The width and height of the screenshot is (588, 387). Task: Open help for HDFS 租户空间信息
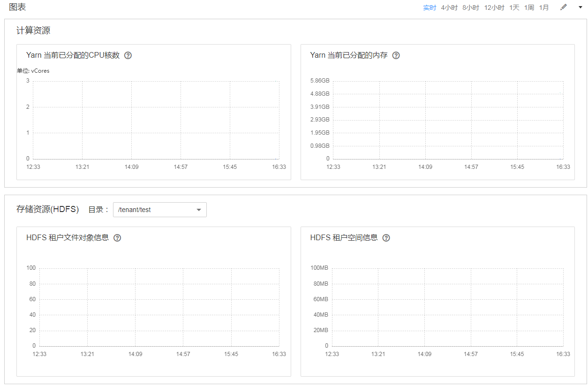[386, 238]
